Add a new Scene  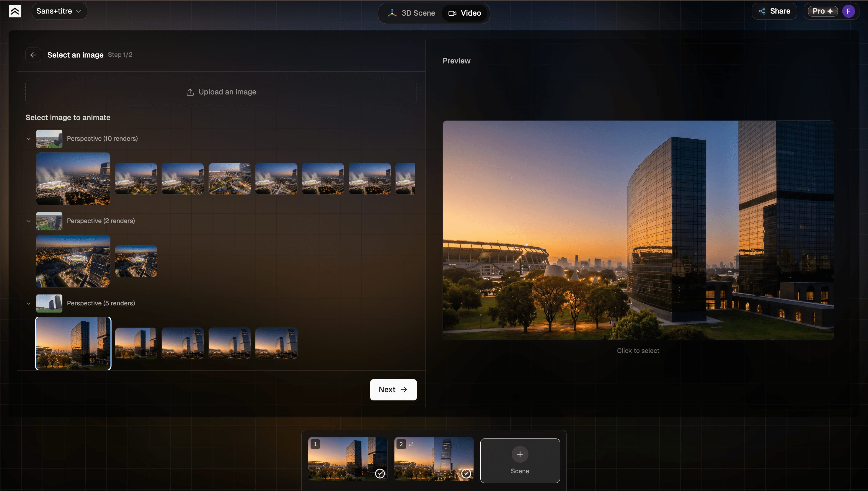coord(520,461)
